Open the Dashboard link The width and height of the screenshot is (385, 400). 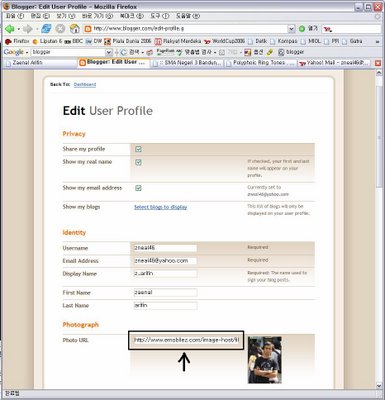pyautogui.click(x=85, y=85)
